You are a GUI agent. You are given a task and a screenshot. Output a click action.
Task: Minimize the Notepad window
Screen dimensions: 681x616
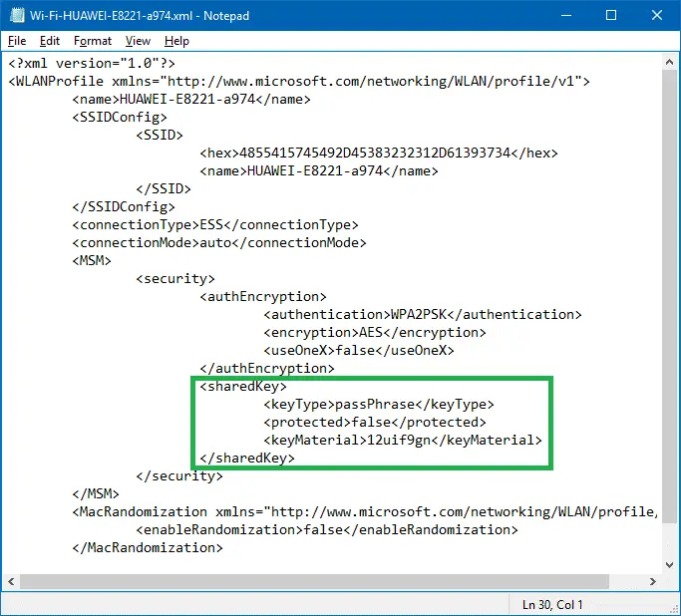(x=566, y=16)
